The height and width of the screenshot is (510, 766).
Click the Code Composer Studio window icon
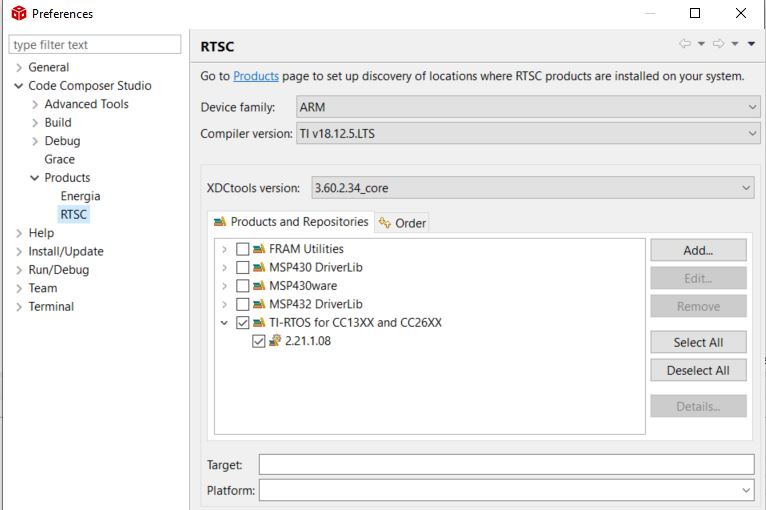click(x=18, y=14)
